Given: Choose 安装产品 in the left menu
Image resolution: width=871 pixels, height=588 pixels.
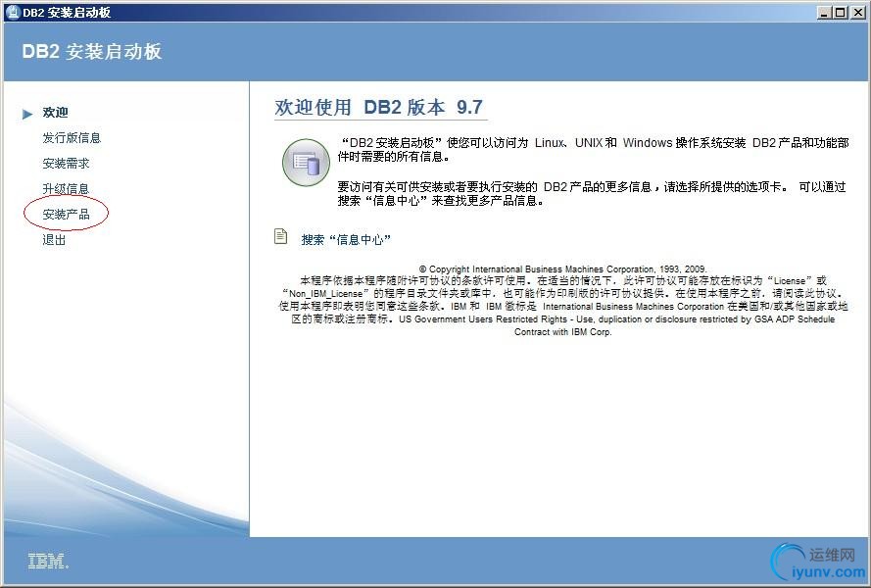Looking at the screenshot, I should pyautogui.click(x=66, y=214).
